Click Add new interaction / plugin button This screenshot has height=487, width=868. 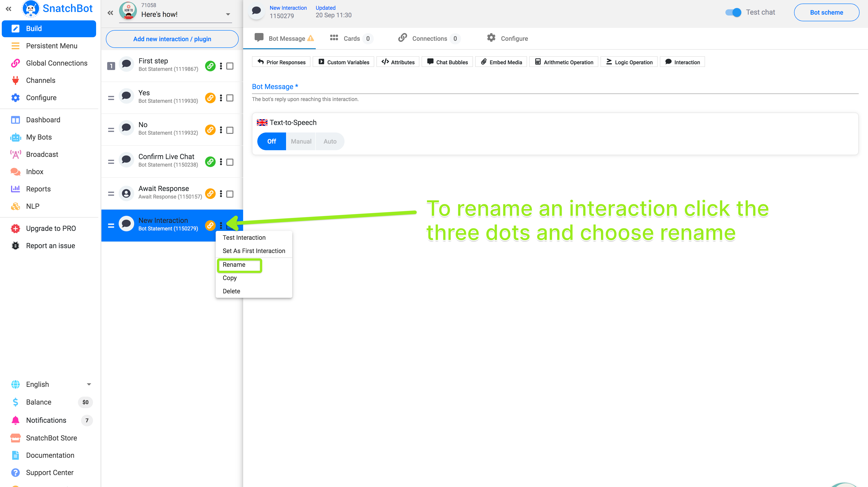[172, 39]
